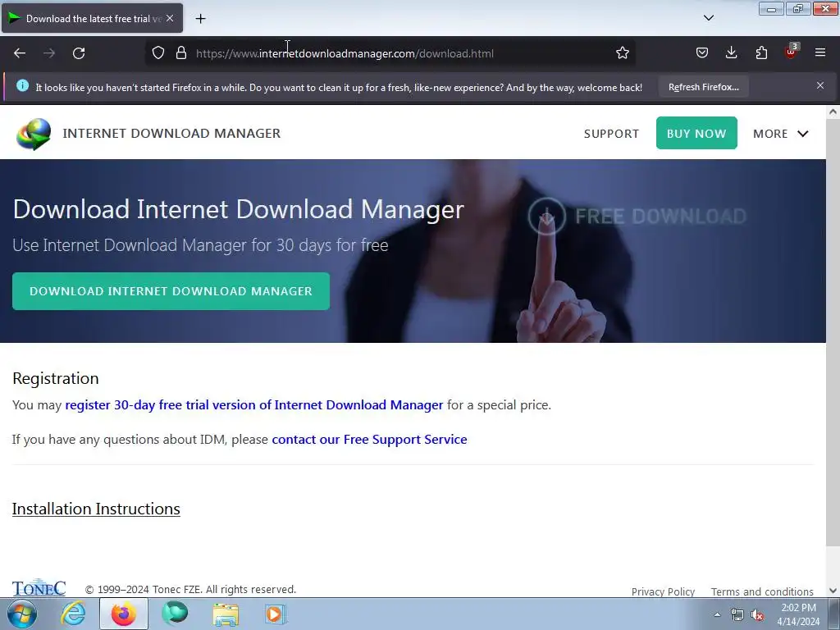Open Windows Explorer folder from taskbar
This screenshot has height=630, width=840.
pyautogui.click(x=226, y=614)
